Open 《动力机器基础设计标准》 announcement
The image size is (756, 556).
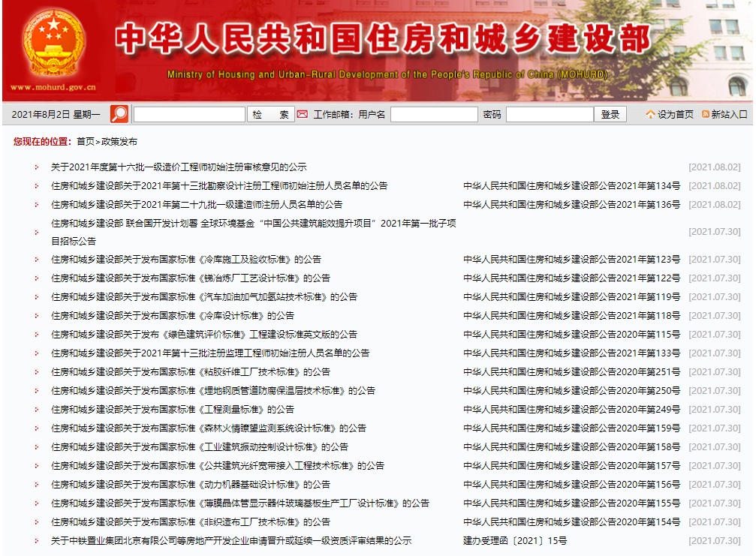click(191, 485)
